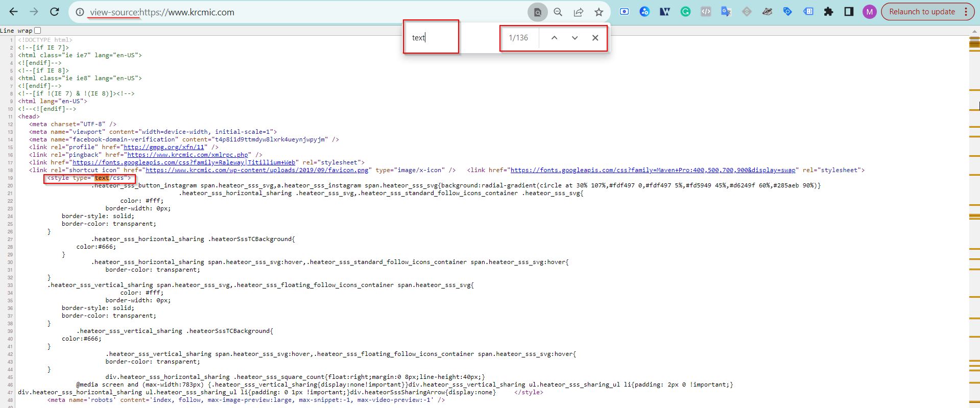Reload the view-source page
The width and height of the screenshot is (980, 408).
(x=55, y=12)
